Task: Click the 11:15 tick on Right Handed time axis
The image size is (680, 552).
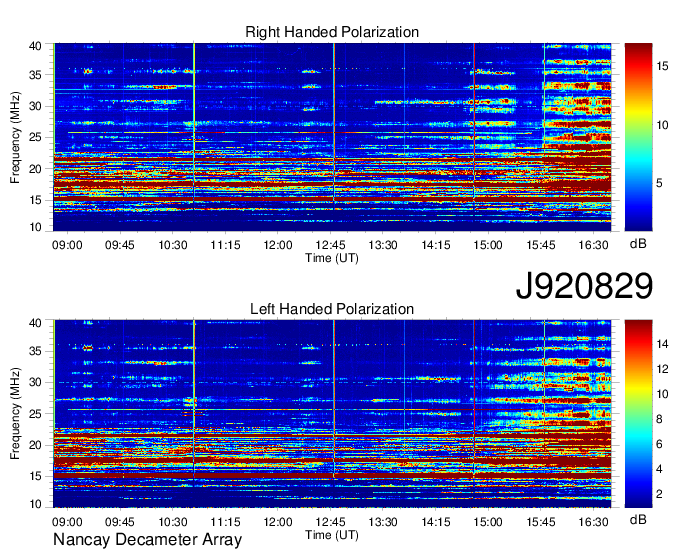Action: coord(225,245)
